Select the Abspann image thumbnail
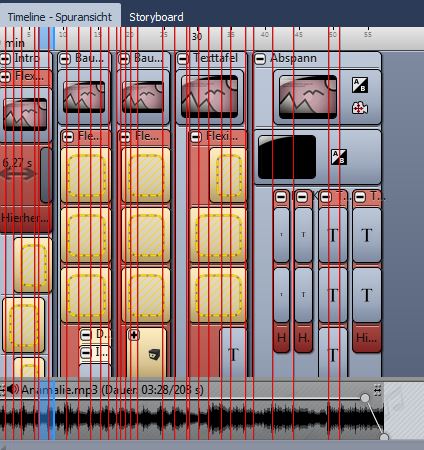The height and width of the screenshot is (450, 424). point(308,97)
